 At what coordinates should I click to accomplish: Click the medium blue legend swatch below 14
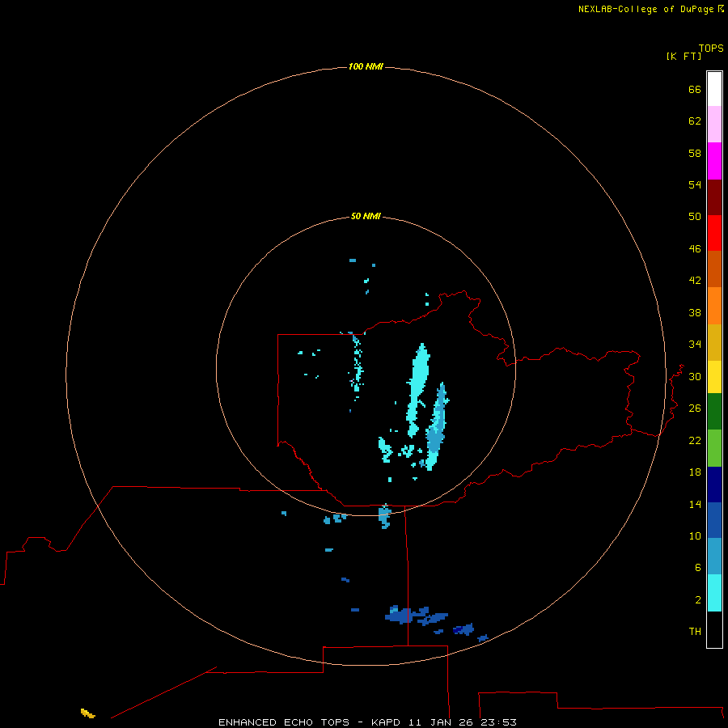[x=714, y=520]
